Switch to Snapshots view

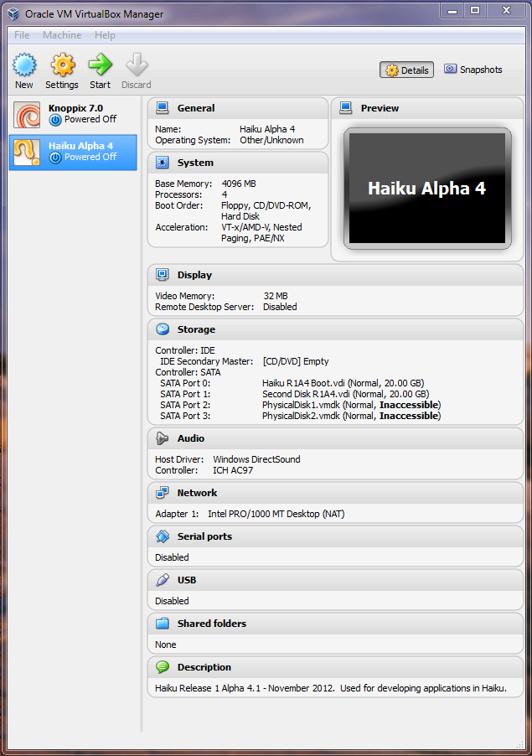[473, 70]
